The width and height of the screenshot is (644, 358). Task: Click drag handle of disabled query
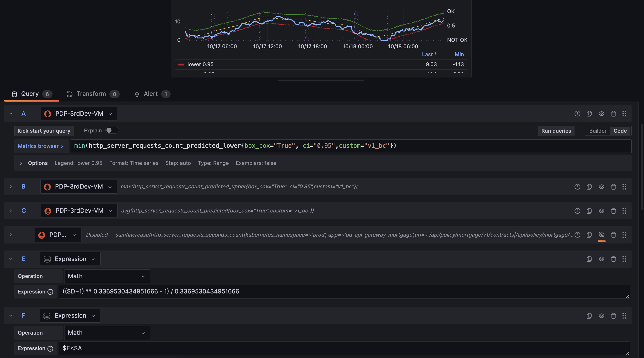point(624,235)
